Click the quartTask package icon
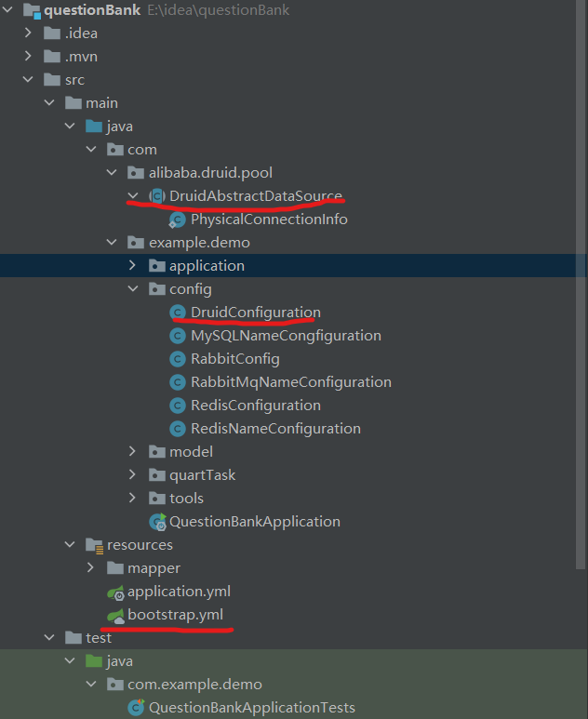Screen dimensions: 588x719 coord(157,475)
